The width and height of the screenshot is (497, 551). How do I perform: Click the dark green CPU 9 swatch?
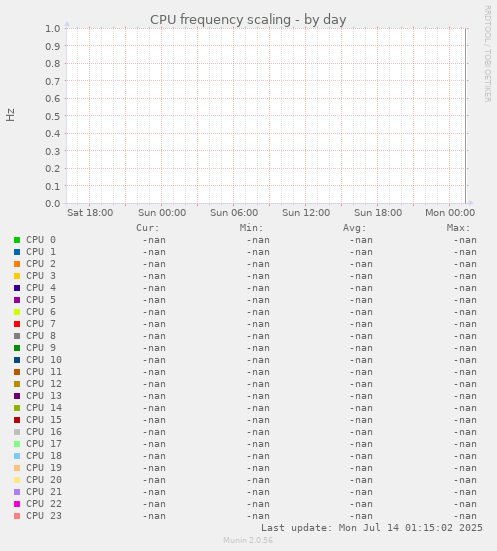17,348
